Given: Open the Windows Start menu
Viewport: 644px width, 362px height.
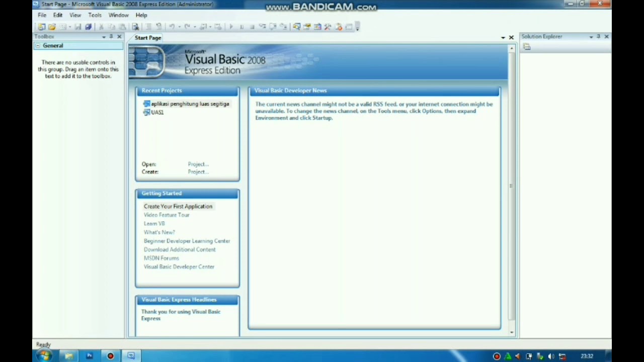Looking at the screenshot, I should pos(44,356).
